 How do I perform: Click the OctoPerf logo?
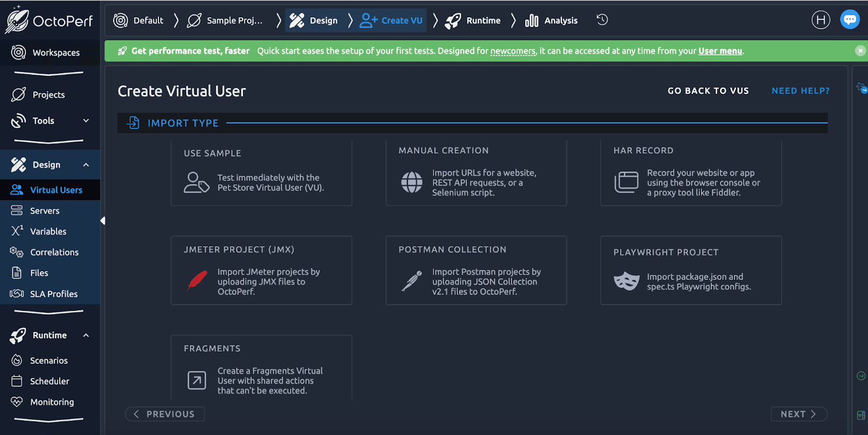[x=49, y=20]
